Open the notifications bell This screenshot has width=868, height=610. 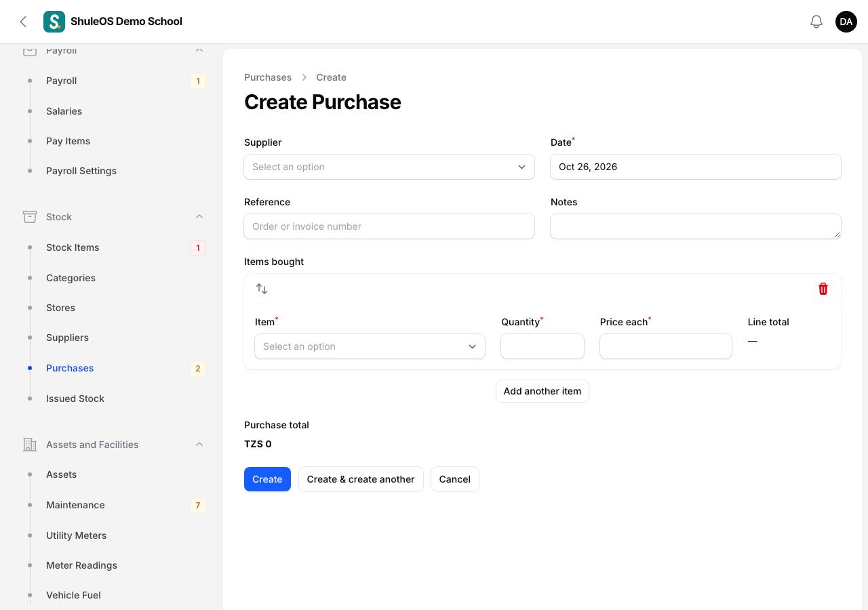point(816,22)
